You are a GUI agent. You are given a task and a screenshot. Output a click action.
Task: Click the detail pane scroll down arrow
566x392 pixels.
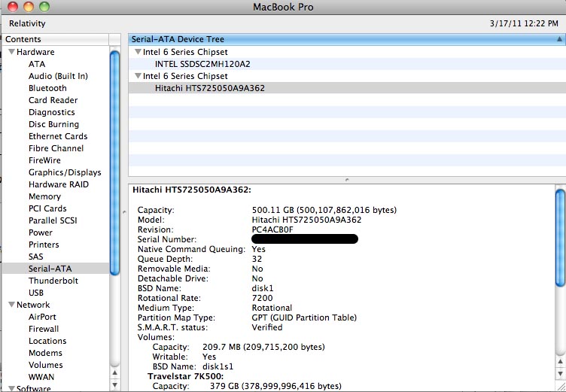[560, 374]
